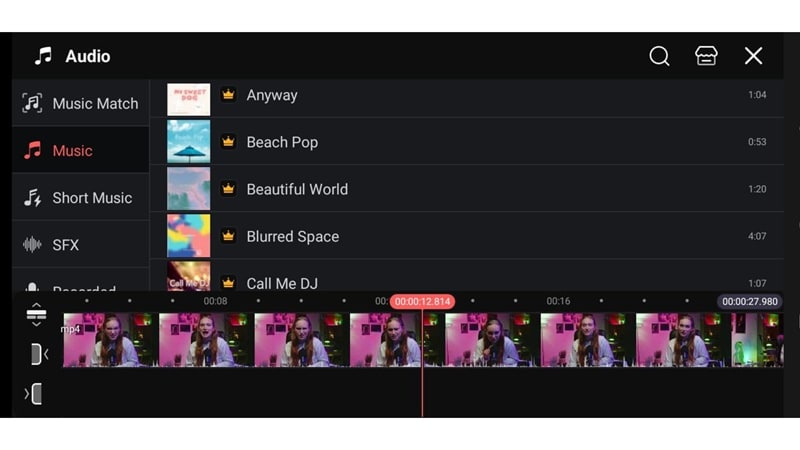Click the crown icon beside Beautiful World

[228, 189]
